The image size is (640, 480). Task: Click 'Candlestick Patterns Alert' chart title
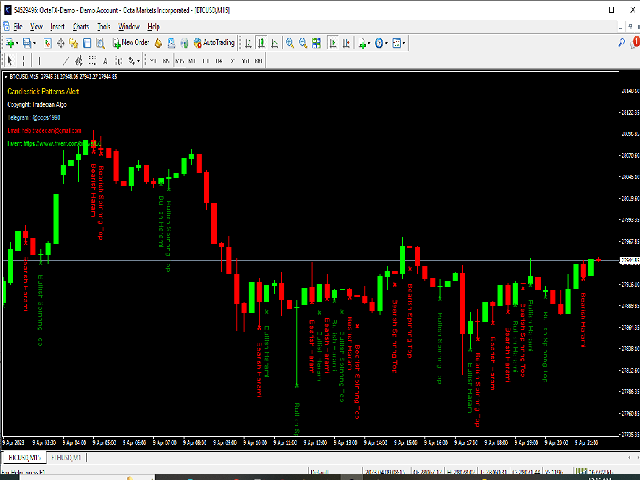tap(43, 91)
